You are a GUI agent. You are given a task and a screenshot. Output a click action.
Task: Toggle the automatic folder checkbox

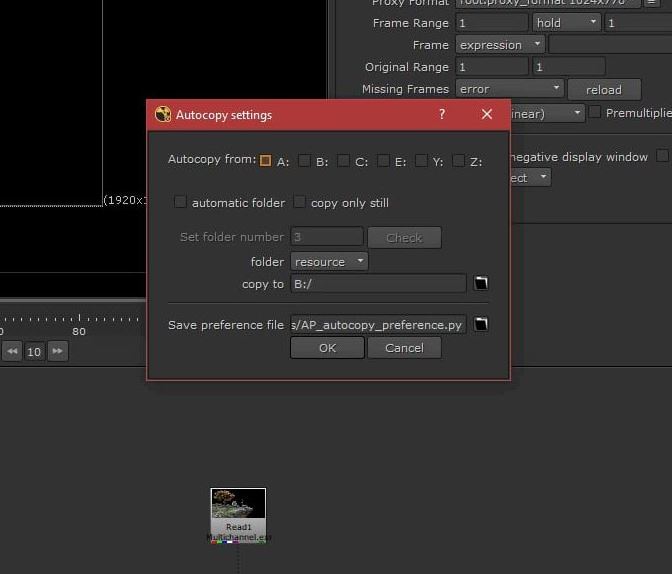(180, 203)
